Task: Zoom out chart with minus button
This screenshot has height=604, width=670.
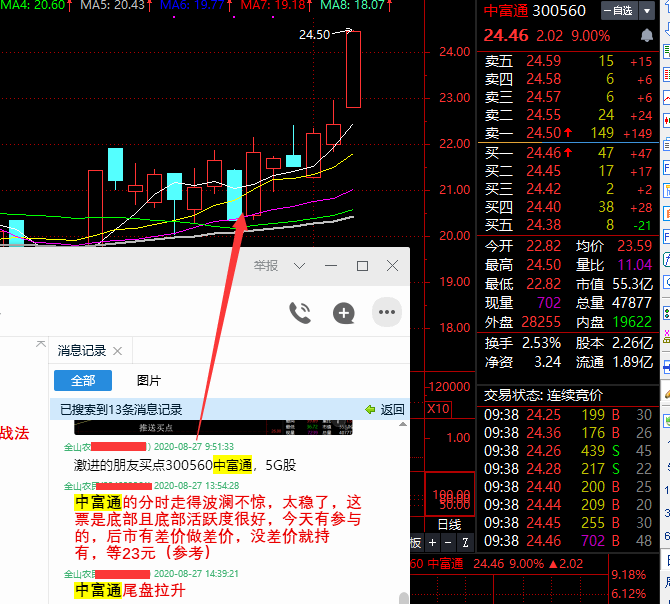Action: click(x=448, y=542)
